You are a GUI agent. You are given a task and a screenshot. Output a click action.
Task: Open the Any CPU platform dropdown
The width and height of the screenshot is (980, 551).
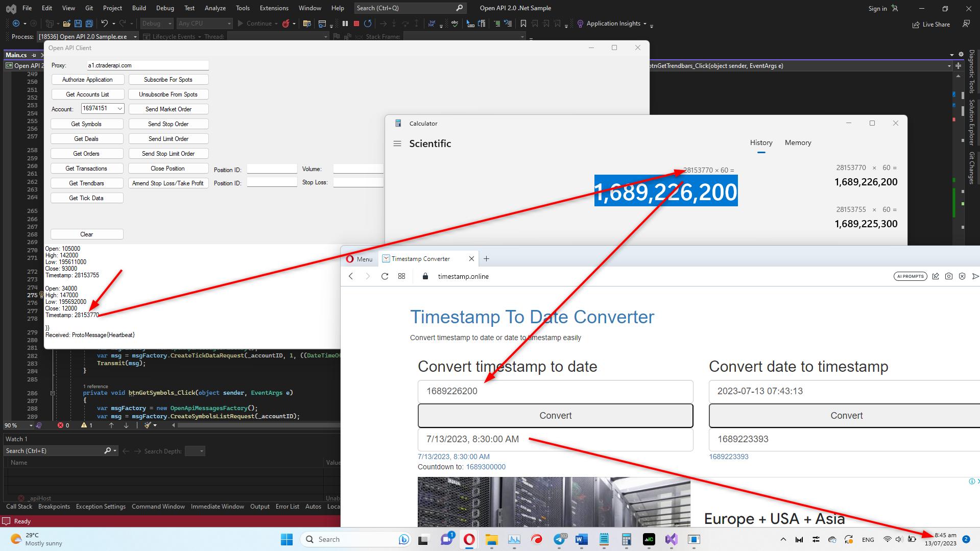pyautogui.click(x=229, y=23)
